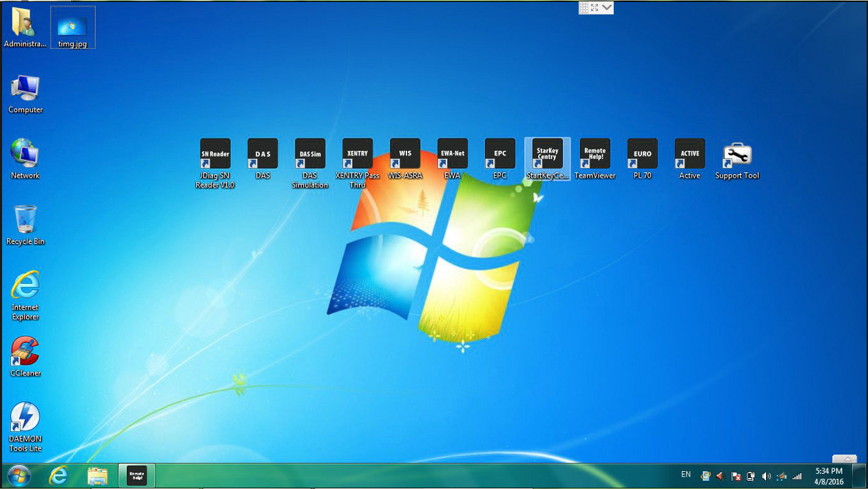Select the XENTRY Pass Thru icon
The height and width of the screenshot is (489, 868).
coord(358,163)
